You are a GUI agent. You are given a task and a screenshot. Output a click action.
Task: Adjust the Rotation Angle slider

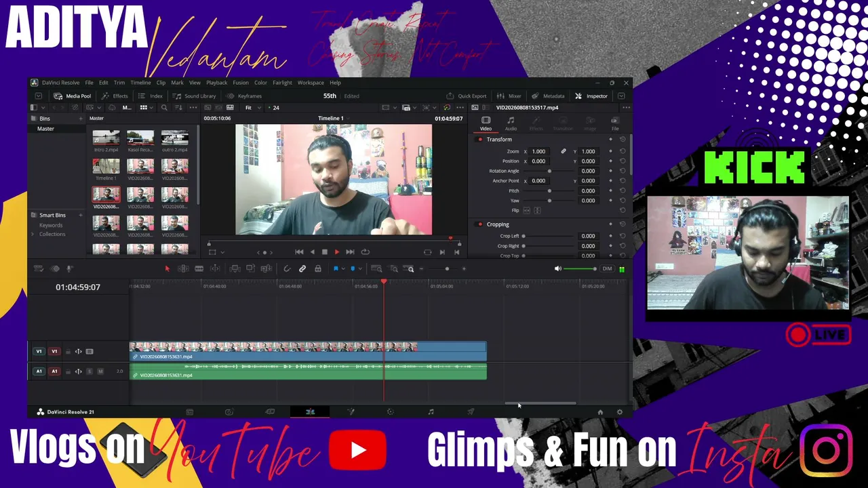549,171
